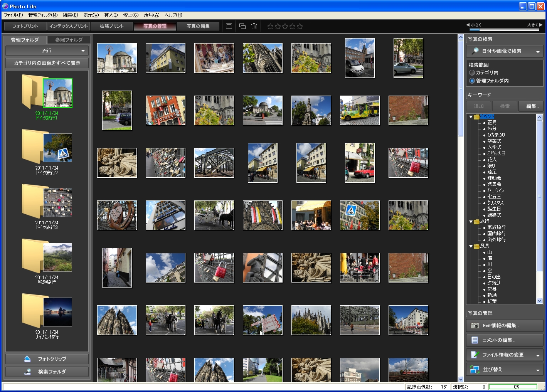
Task: Click the Photo Life app icon in title bar
Action: tap(5, 6)
